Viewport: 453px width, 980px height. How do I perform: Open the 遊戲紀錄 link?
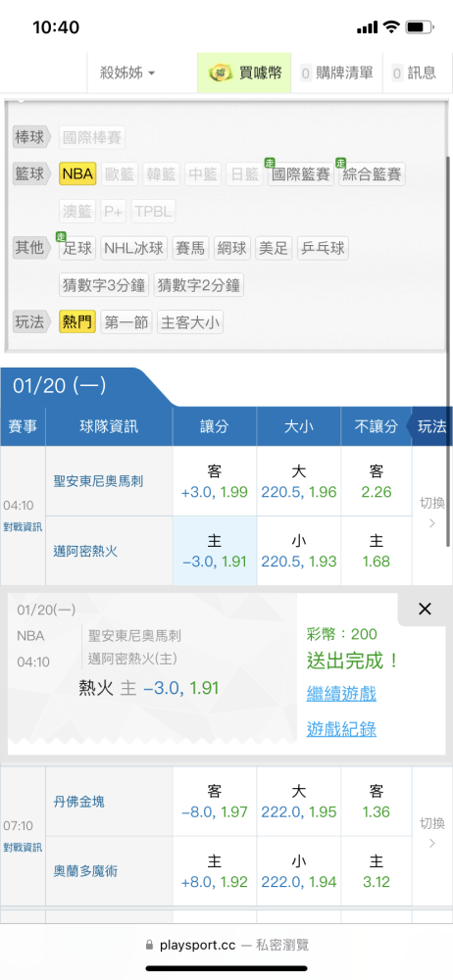[341, 729]
